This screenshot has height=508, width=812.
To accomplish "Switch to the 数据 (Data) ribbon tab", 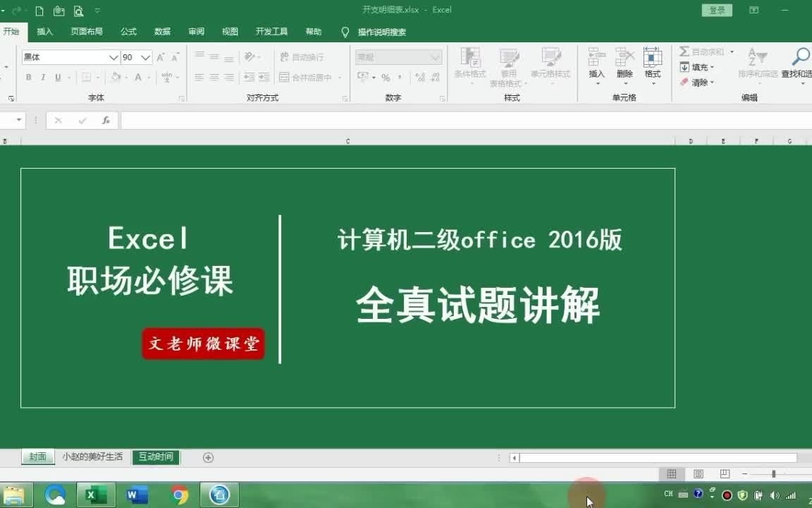I will [x=162, y=32].
